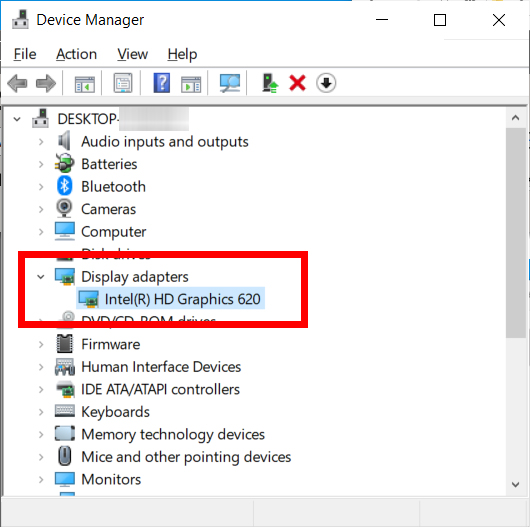Scan for hardware changes icon
The width and height of the screenshot is (530, 527).
pyautogui.click(x=230, y=83)
